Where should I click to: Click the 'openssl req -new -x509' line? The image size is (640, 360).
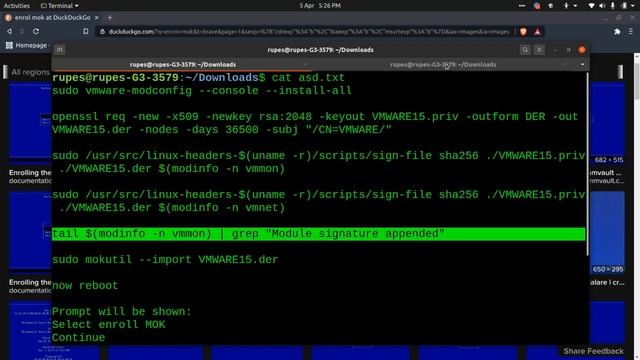pyautogui.click(x=315, y=123)
